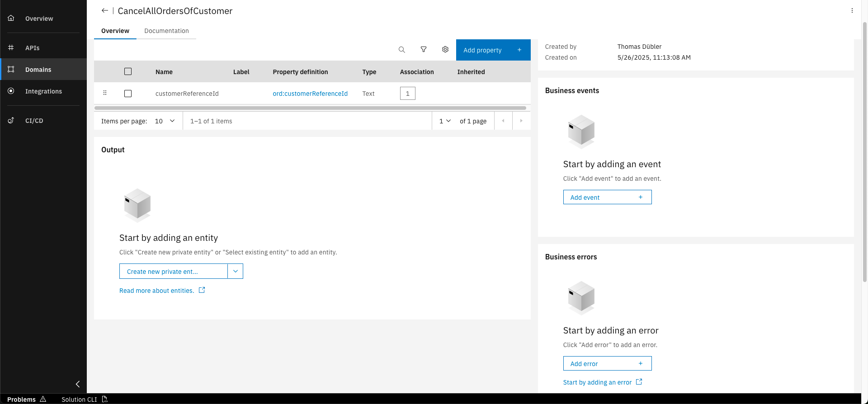Sort by the Name column header

164,71
